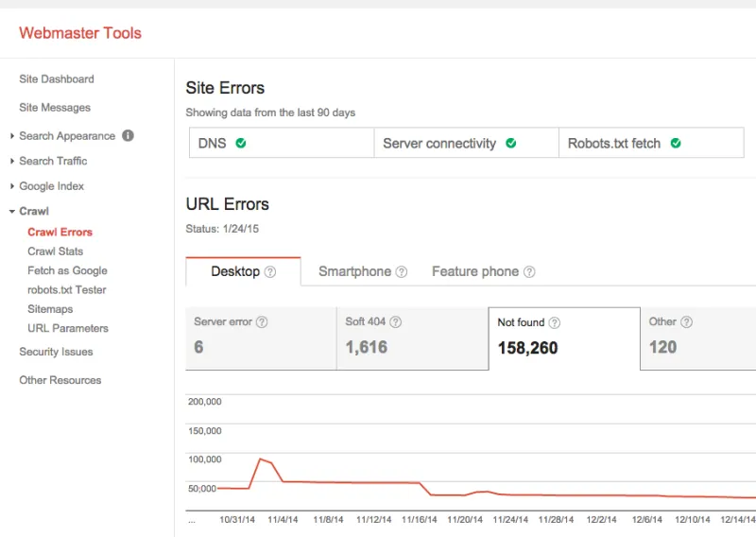Image resolution: width=756 pixels, height=537 pixels.
Task: Open the help icon next to Desktop
Action: [270, 271]
